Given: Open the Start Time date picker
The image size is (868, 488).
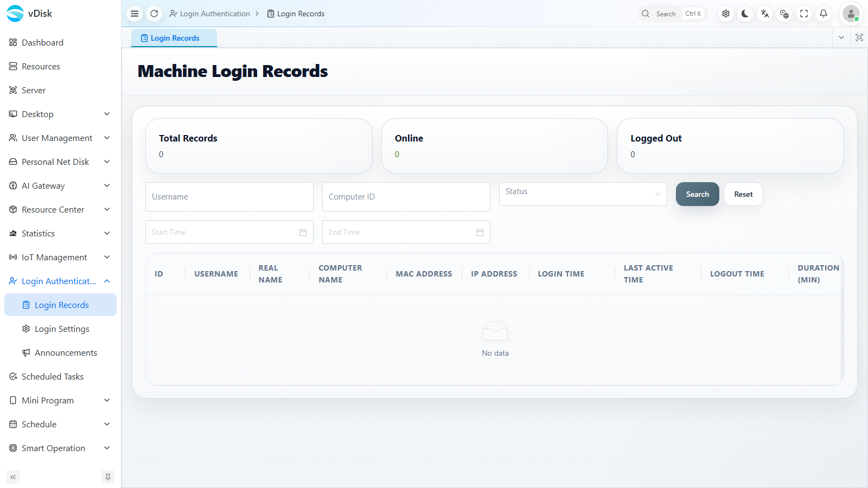Looking at the screenshot, I should click(229, 232).
